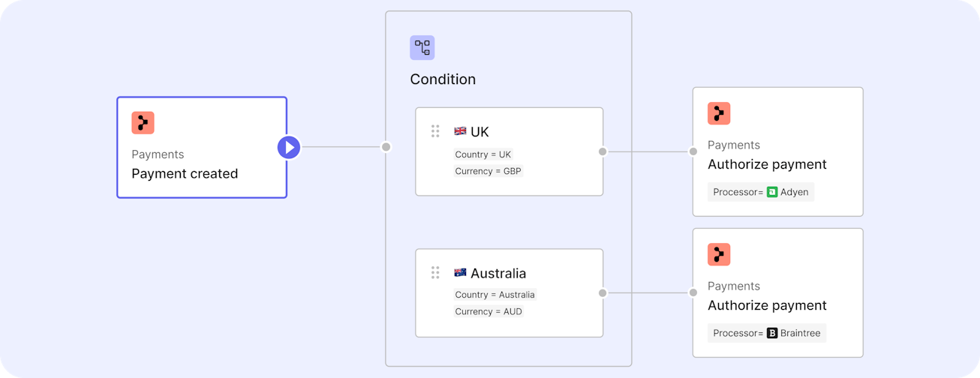Viewport: 980px width, 378px height.
Task: Grab the drag handle of Australia condition
Action: 435,272
